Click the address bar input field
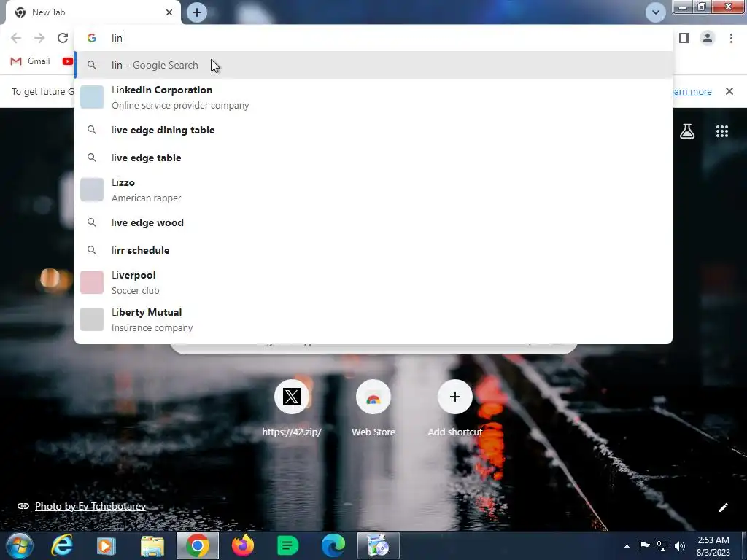 [373, 38]
